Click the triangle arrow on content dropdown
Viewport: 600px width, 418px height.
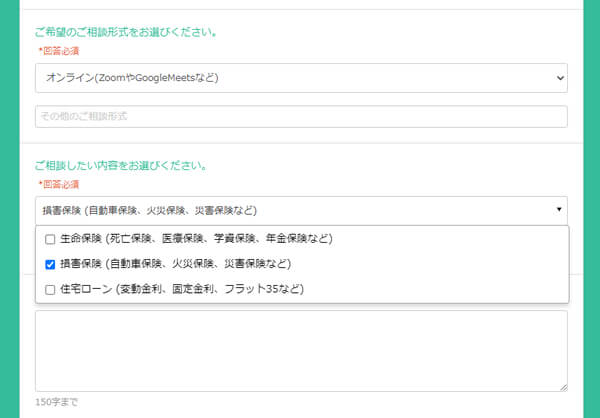tap(559, 210)
